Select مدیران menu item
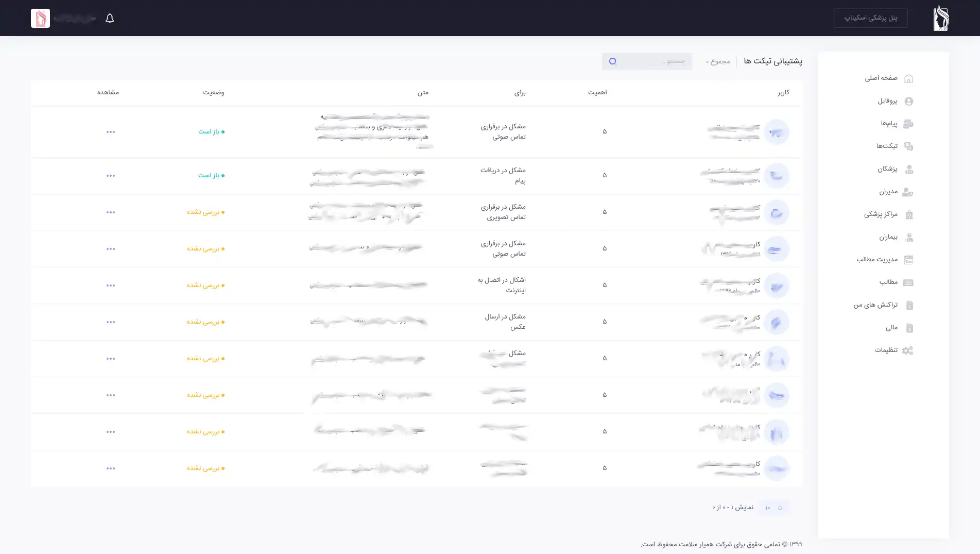Screen dimensions: 980x554 (888, 192)
